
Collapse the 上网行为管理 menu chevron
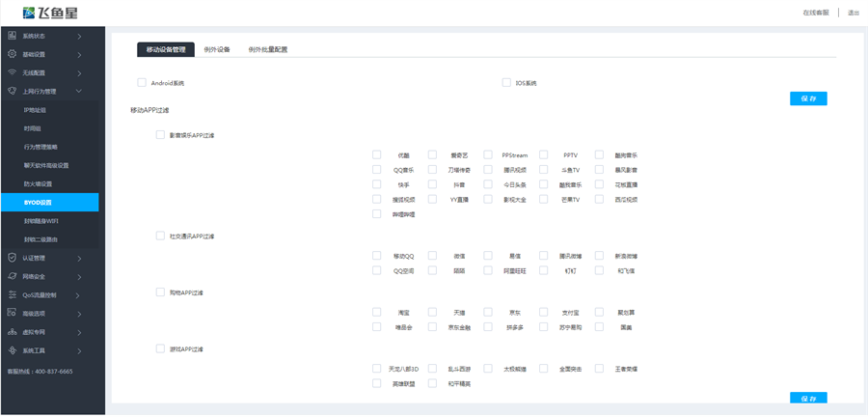(79, 92)
